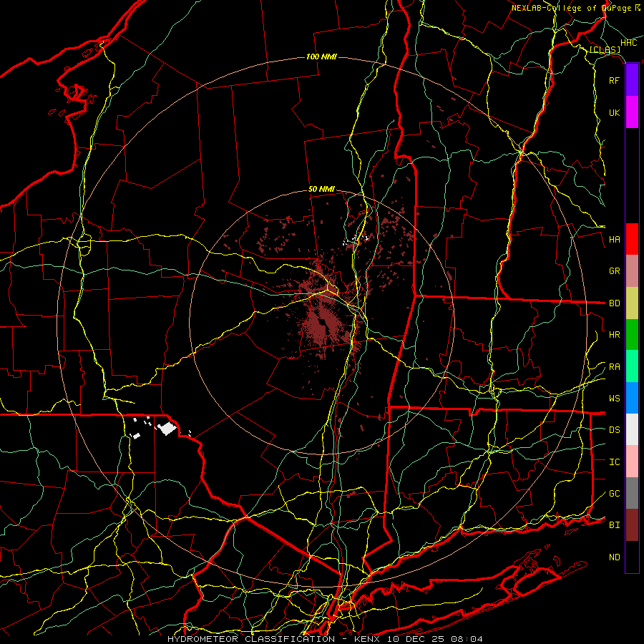644x644 pixels.
Task: Click the DS legend label
Action: click(x=614, y=430)
